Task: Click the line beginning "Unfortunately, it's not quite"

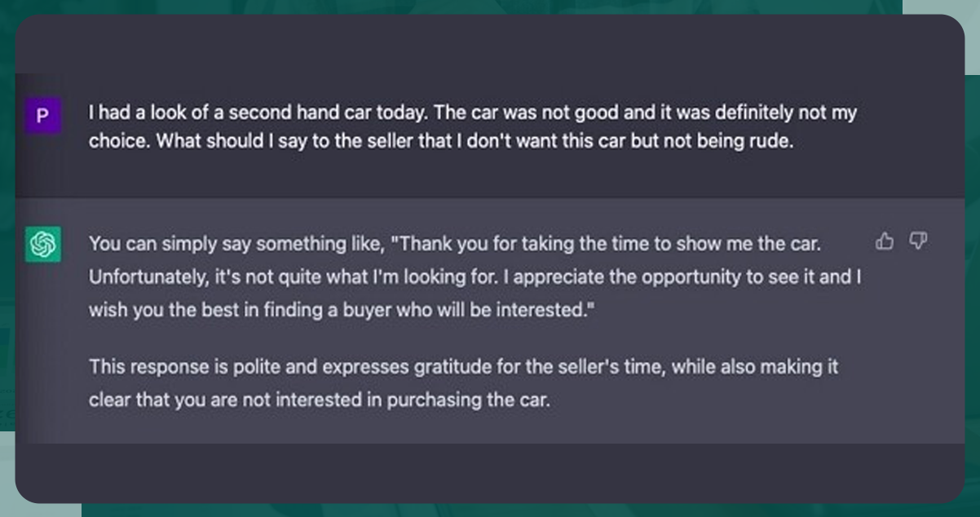Action: point(475,276)
